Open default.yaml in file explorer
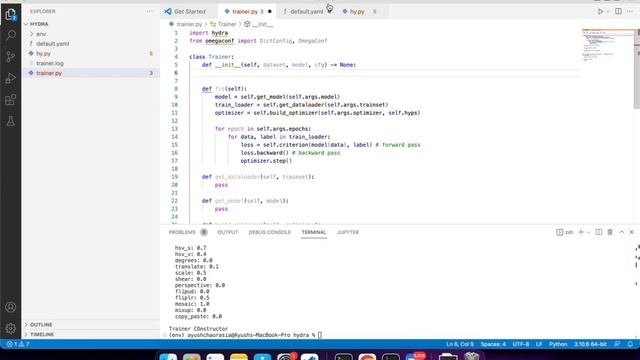 (x=91, y=44)
